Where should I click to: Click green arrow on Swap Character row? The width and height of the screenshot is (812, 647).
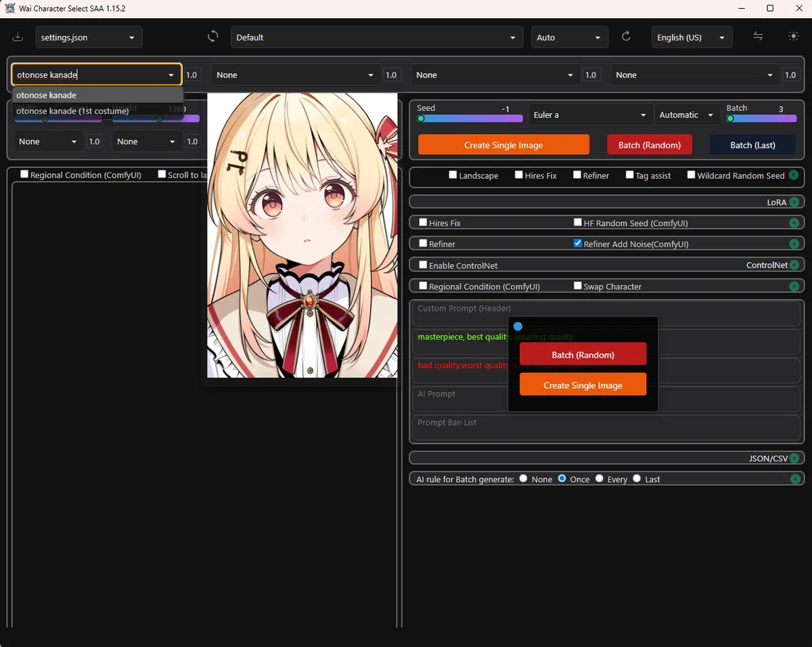(x=794, y=286)
